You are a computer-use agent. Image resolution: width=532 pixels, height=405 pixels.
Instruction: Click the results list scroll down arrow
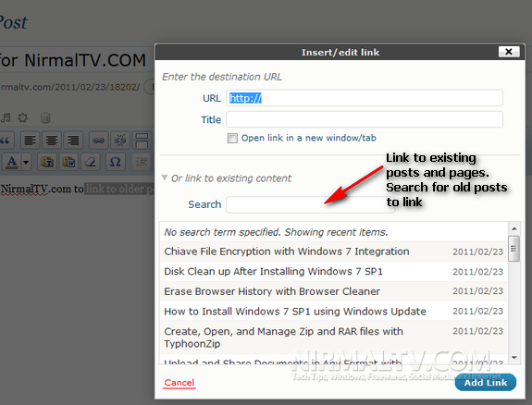514,358
